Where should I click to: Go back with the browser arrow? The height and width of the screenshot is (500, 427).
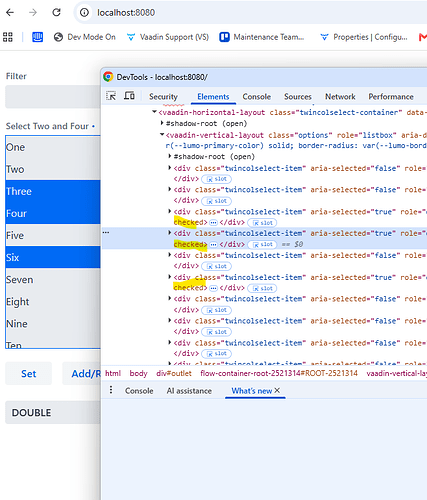pos(10,12)
